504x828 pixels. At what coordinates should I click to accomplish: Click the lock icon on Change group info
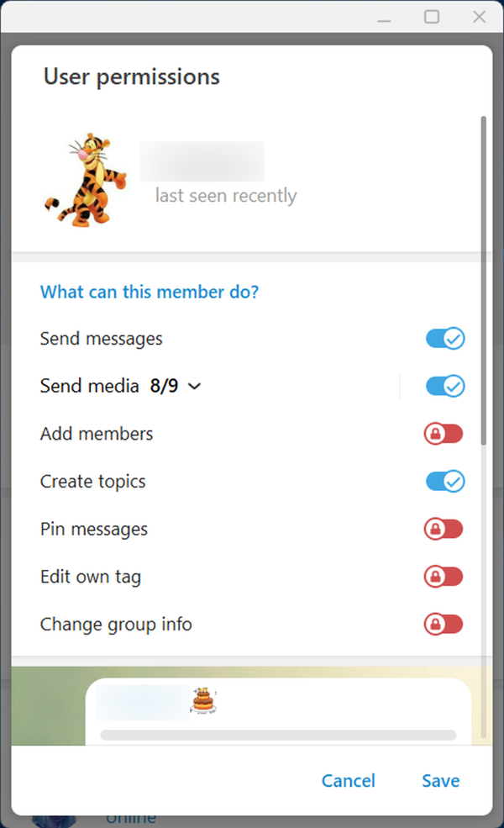pos(435,625)
